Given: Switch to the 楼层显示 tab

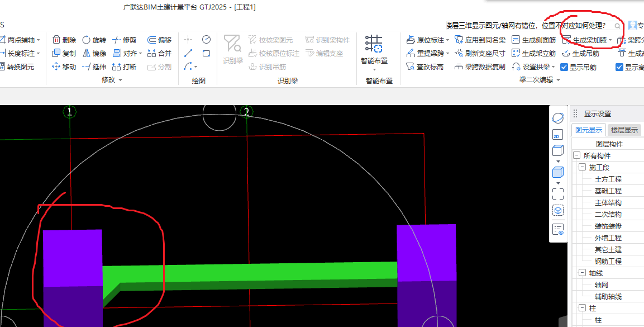Looking at the screenshot, I should point(624,130).
